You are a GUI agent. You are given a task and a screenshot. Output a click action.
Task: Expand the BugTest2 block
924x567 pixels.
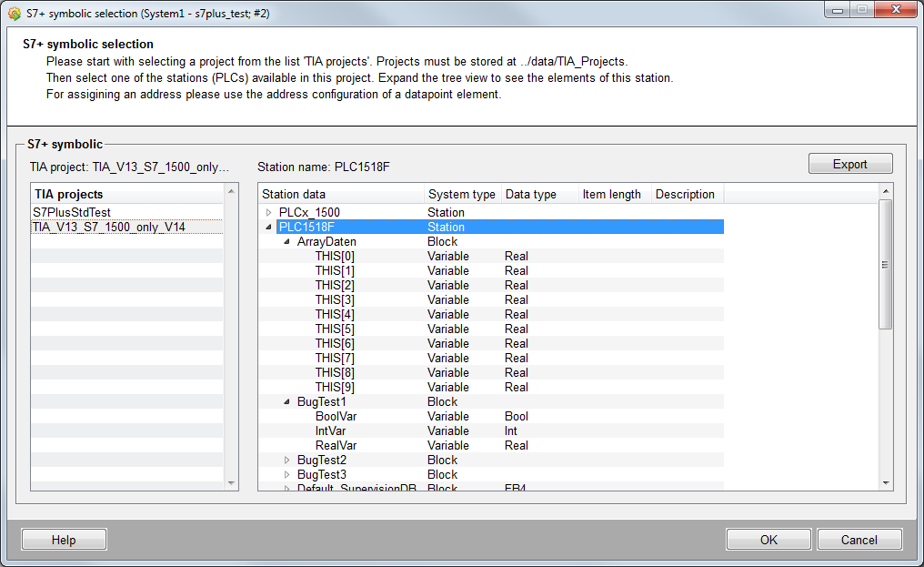click(x=287, y=461)
